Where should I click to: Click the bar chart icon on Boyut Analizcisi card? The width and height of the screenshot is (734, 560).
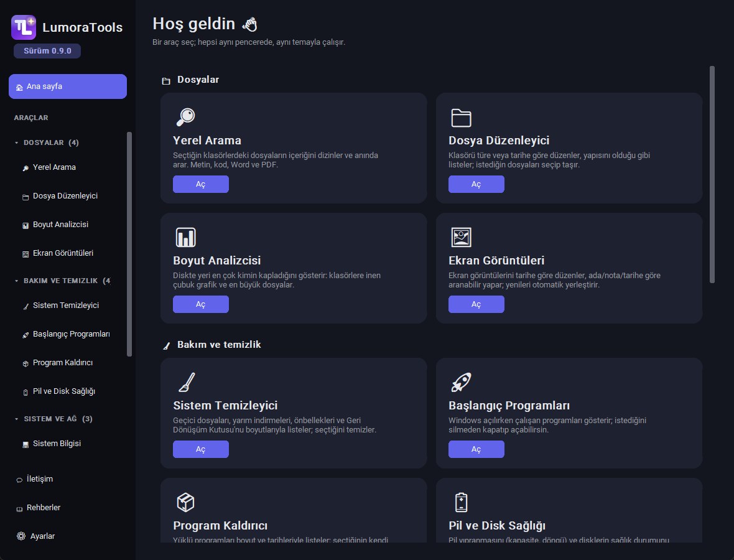tap(185, 238)
